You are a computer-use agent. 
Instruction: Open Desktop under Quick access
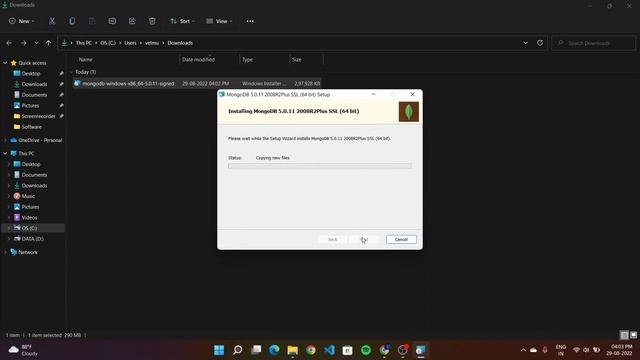tap(31, 73)
